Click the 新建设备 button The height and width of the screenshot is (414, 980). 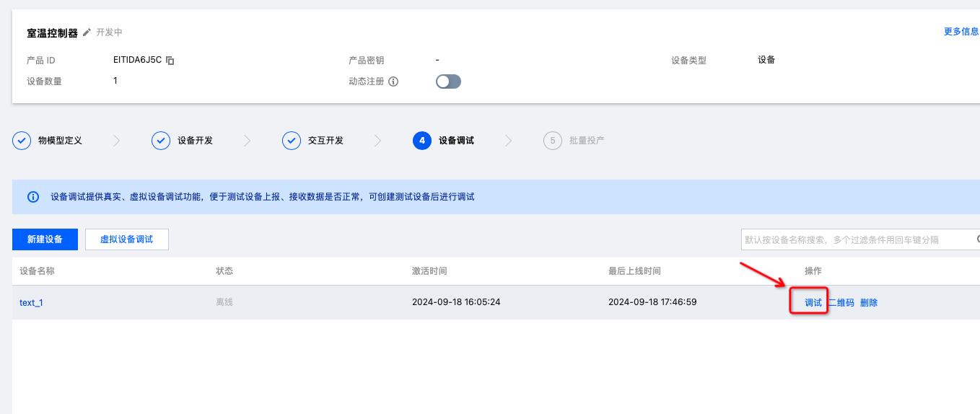tap(45, 239)
